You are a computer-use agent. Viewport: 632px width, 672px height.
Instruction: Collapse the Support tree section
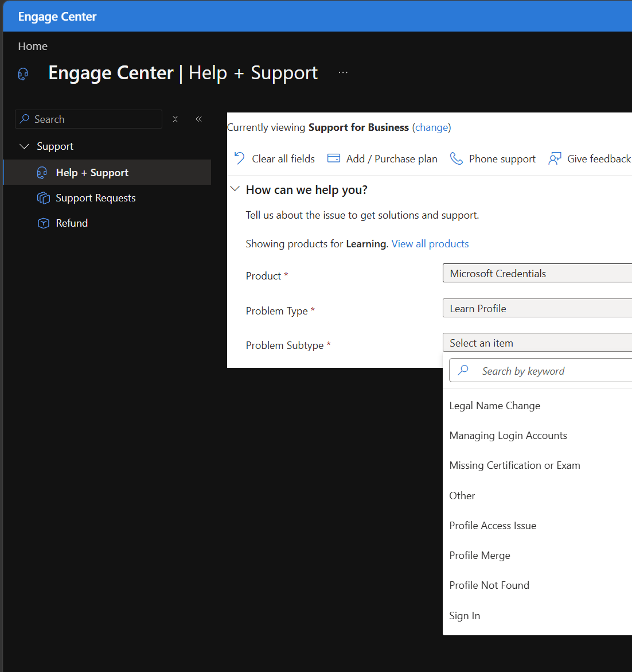pos(25,146)
